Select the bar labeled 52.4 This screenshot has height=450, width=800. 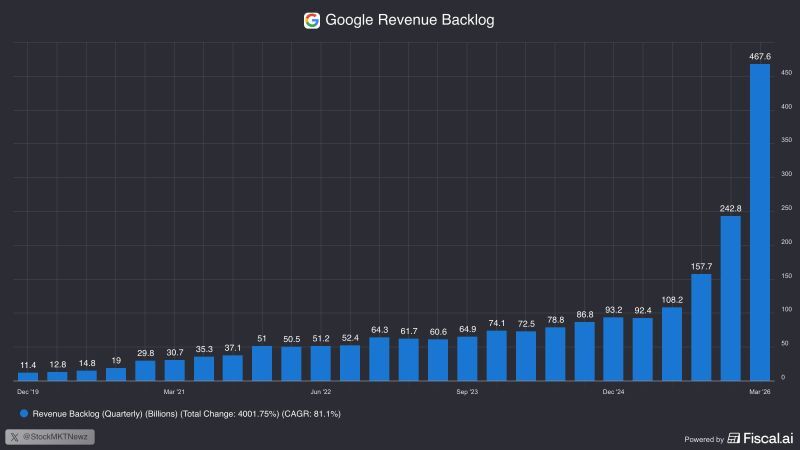click(350, 363)
